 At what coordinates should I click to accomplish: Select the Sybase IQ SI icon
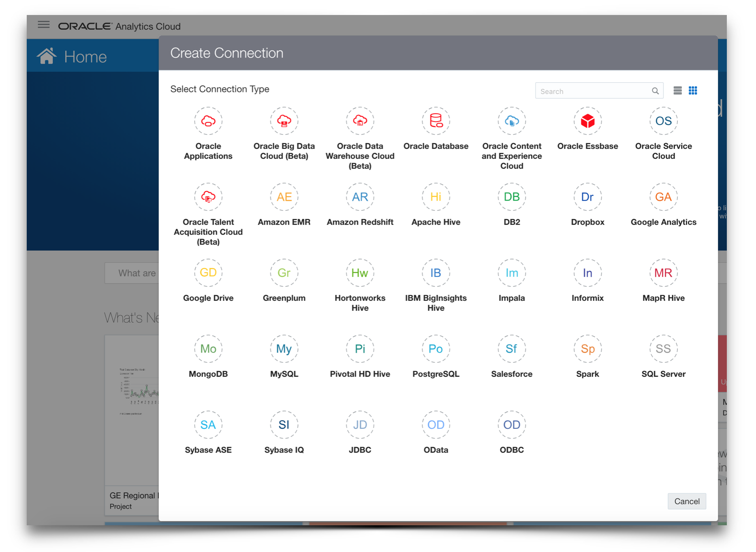(284, 425)
